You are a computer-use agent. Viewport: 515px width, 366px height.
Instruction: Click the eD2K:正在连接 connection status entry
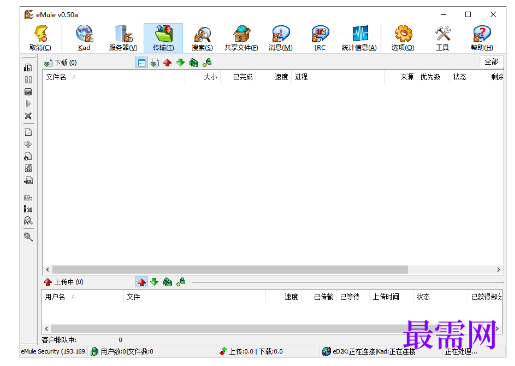click(369, 351)
